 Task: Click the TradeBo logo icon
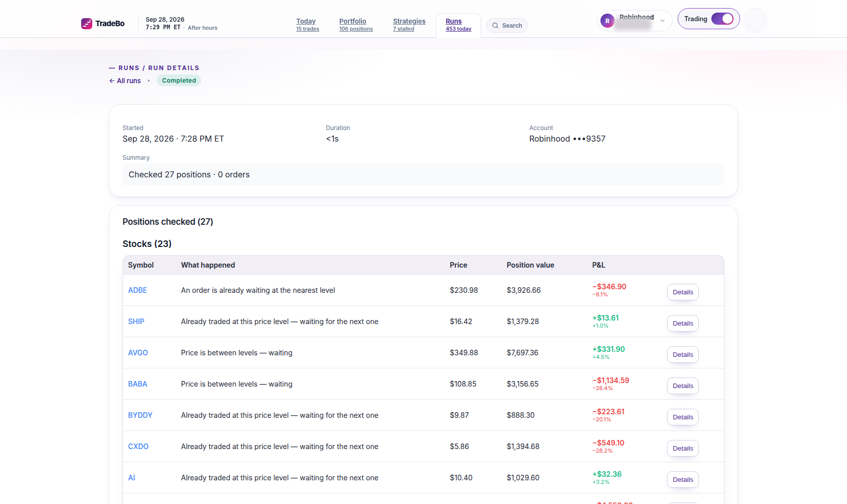pyautogui.click(x=87, y=24)
